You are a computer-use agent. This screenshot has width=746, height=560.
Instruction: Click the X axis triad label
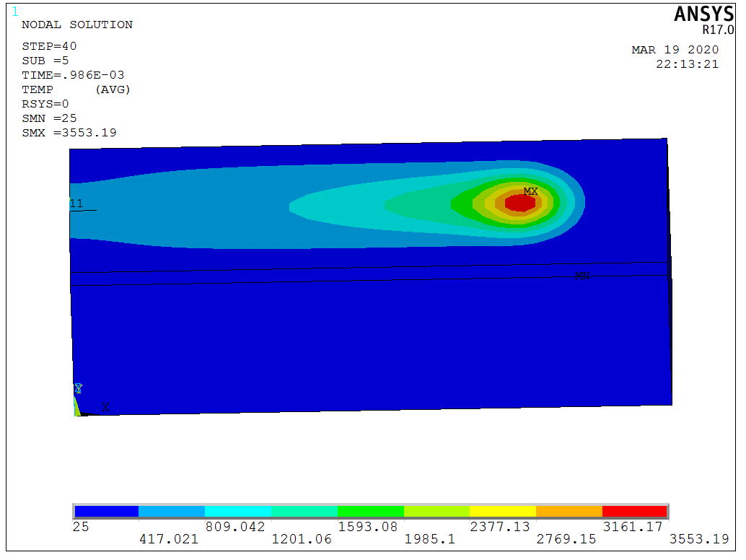click(x=105, y=406)
